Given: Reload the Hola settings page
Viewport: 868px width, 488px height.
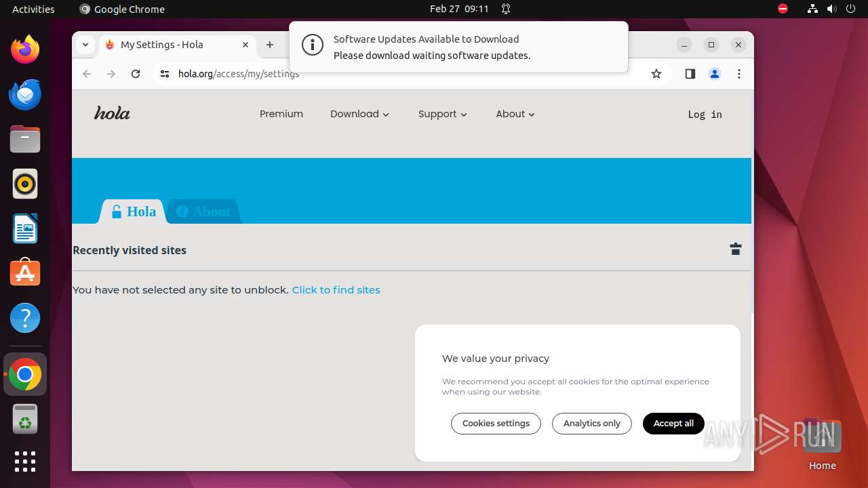Looking at the screenshot, I should [x=136, y=74].
